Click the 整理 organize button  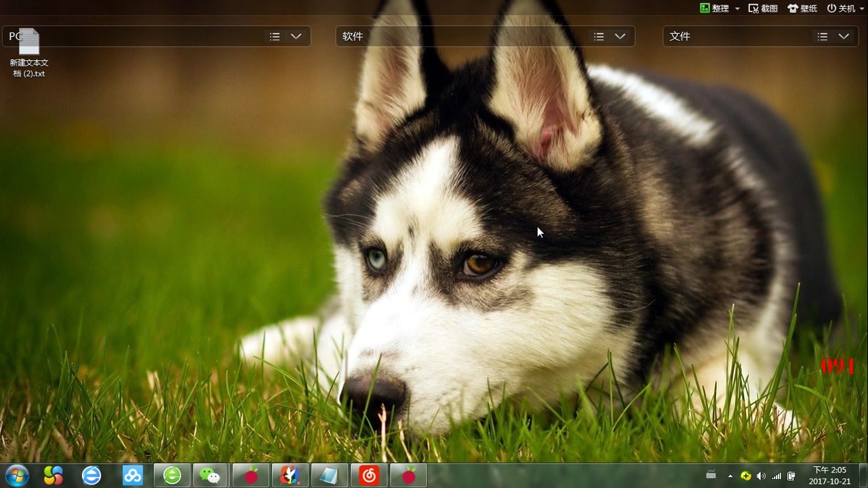[715, 8]
